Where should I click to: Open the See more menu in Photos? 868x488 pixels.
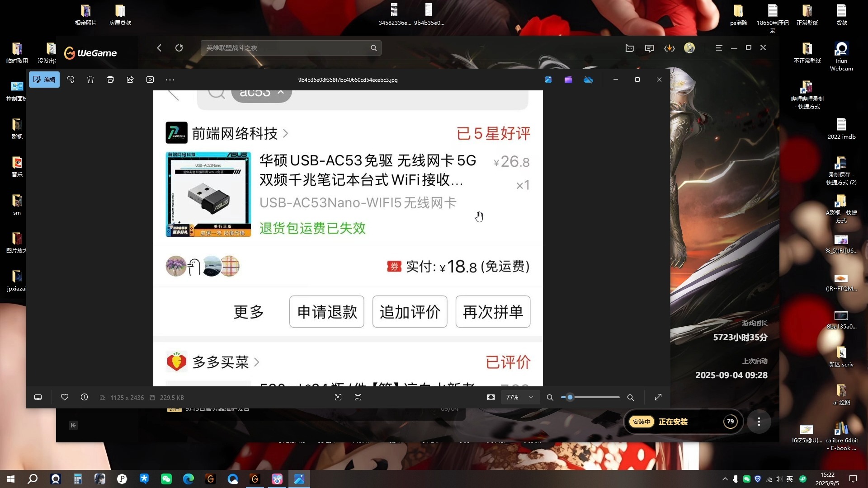point(170,80)
